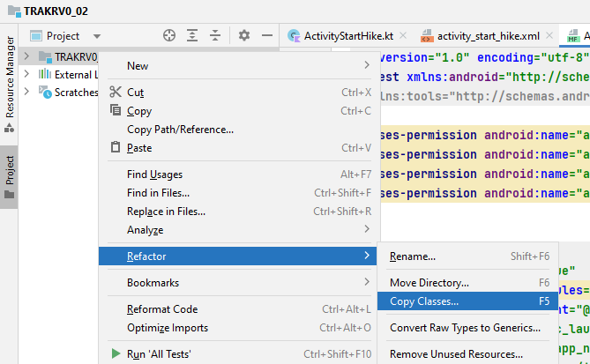
Task: Switch to activity_start_hike.xml tab
Action: 488,36
